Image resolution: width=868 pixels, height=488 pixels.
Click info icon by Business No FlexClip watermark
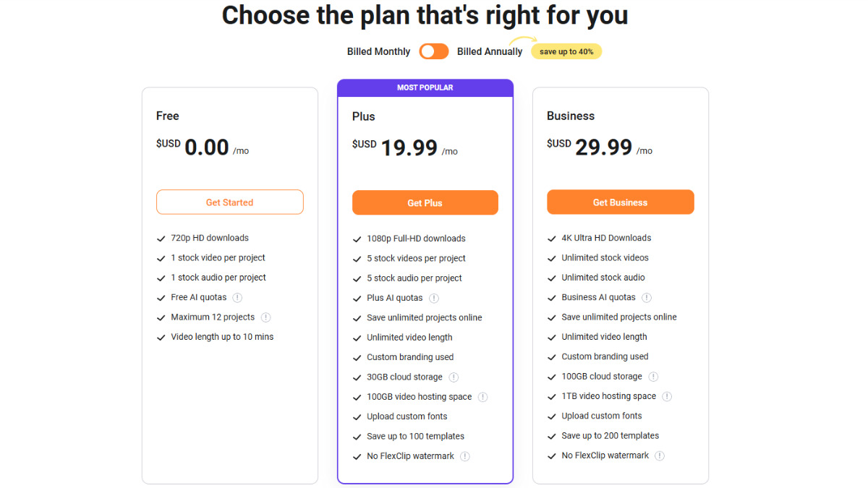click(x=660, y=455)
